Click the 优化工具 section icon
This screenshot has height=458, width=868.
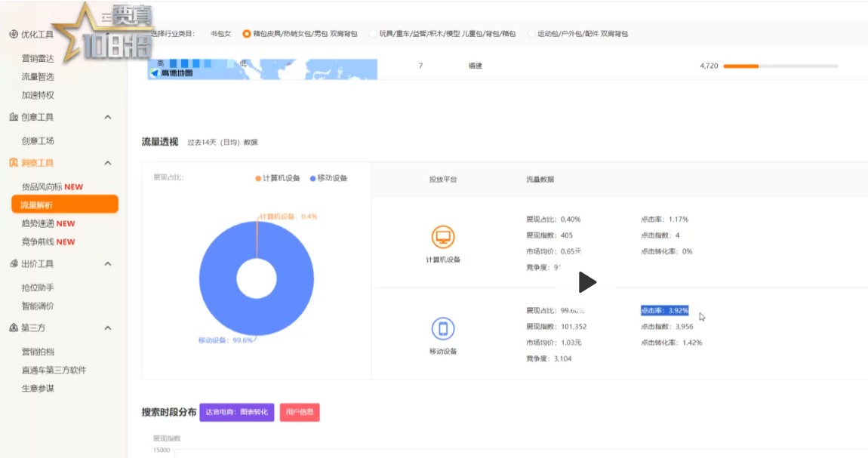pos(14,35)
